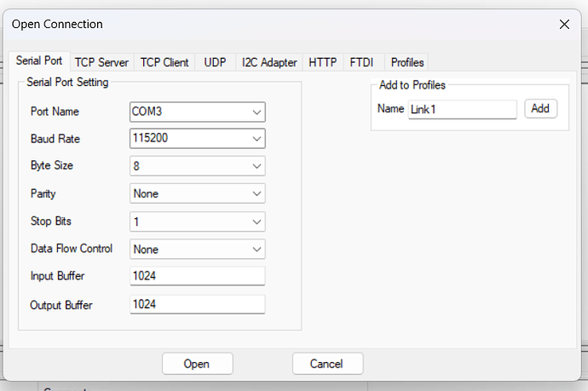The image size is (588, 391).
Task: Close the Open Connection dialog
Action: [x=564, y=24]
